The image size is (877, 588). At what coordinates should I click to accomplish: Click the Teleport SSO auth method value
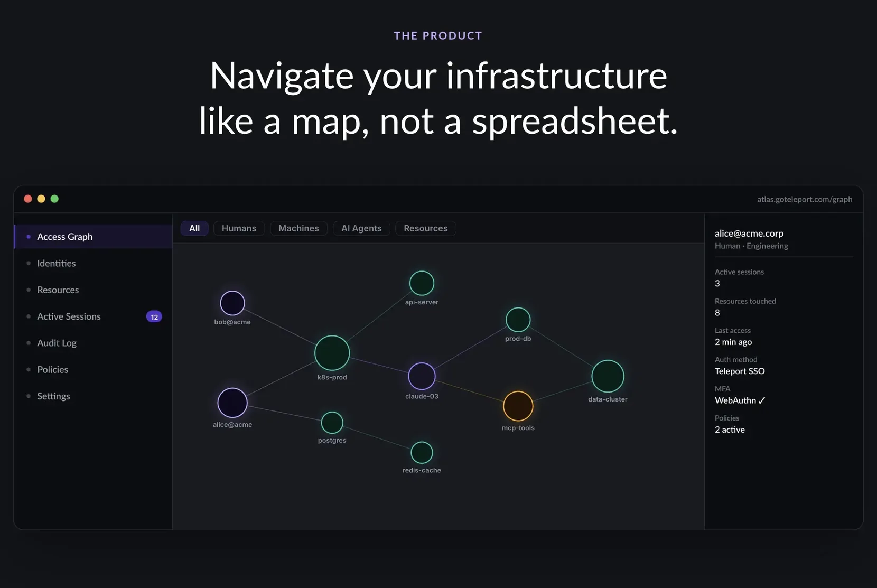click(740, 371)
